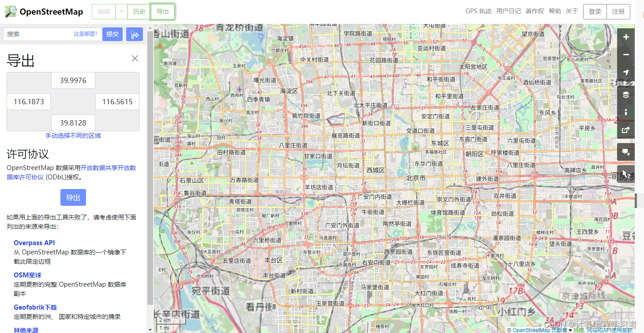Switch to the 历史 tab
The height and width of the screenshot is (333, 644).
[139, 12]
